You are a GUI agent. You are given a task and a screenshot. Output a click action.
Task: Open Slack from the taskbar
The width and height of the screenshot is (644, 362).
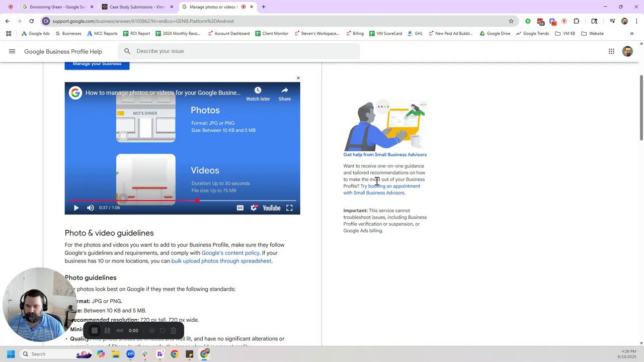click(145, 354)
